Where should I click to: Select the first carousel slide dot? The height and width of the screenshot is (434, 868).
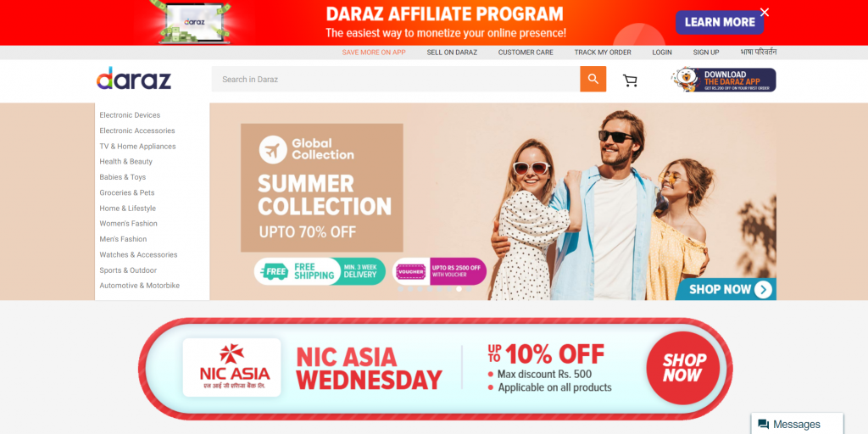[400, 289]
